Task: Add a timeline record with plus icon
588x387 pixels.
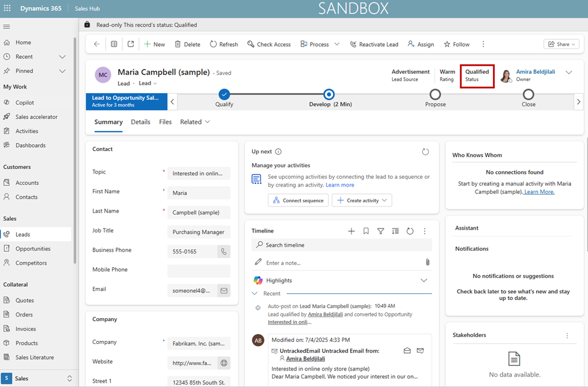Action: click(x=351, y=231)
